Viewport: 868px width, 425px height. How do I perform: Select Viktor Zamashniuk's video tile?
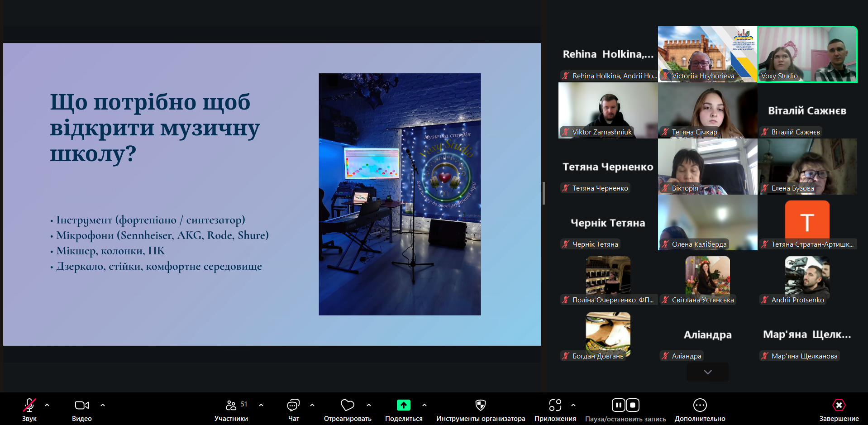coord(608,110)
